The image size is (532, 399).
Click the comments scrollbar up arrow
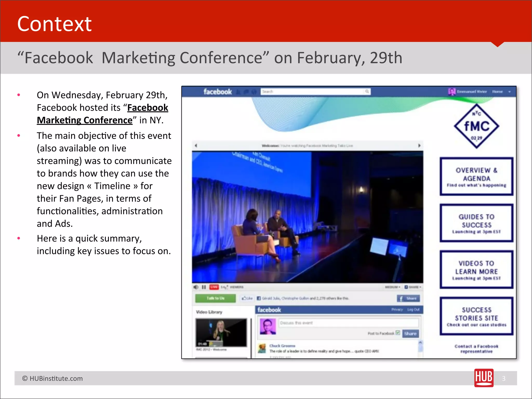tap(420, 343)
